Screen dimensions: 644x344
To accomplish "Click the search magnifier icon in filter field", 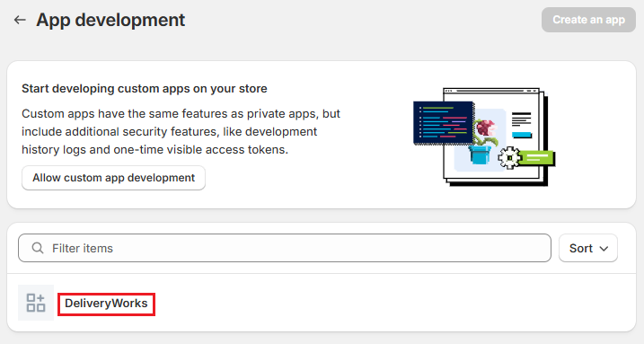I will pos(38,248).
